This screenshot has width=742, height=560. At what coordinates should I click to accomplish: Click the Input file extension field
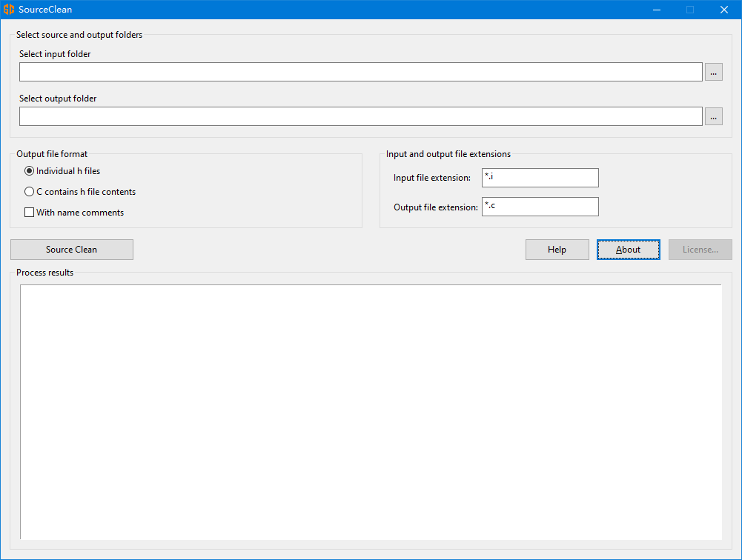click(540, 178)
